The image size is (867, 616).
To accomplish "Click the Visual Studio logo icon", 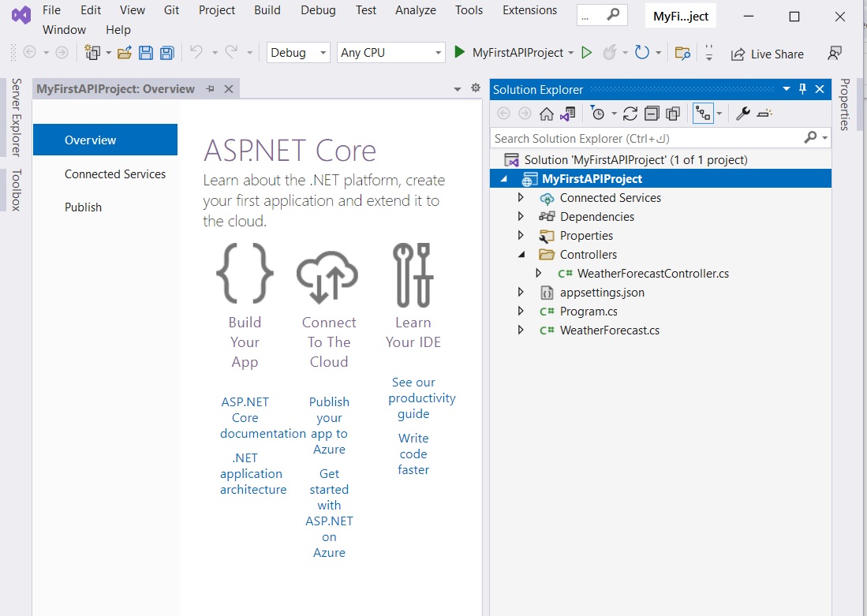I will 21,15.
